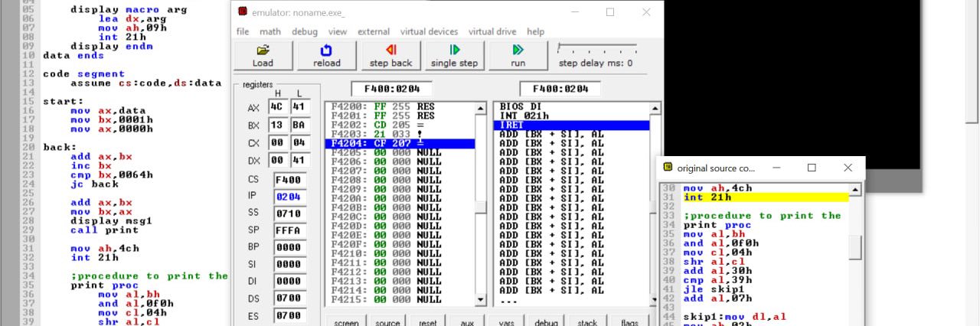The height and width of the screenshot is (326, 980).
Task: Click the BP register field
Action: 290,247
